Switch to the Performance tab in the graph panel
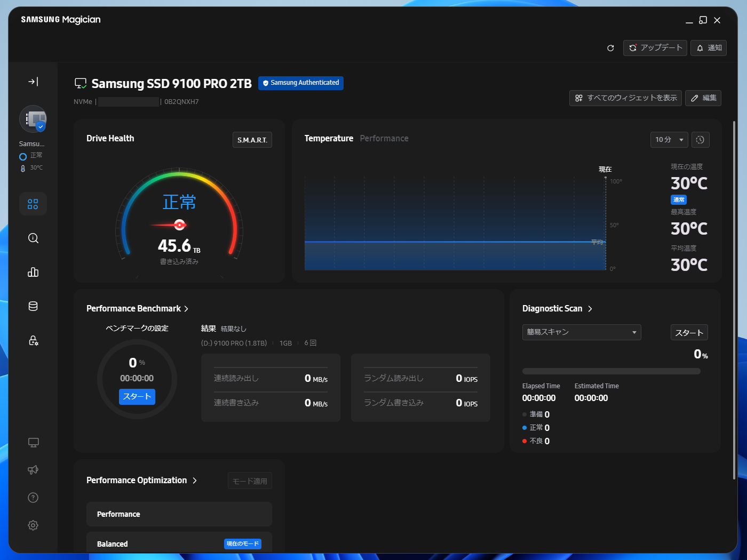The width and height of the screenshot is (747, 560). tap(384, 139)
